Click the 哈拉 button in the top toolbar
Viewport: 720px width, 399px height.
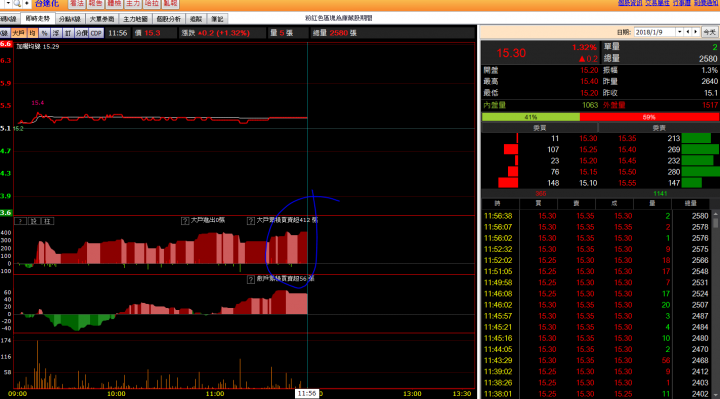point(152,4)
